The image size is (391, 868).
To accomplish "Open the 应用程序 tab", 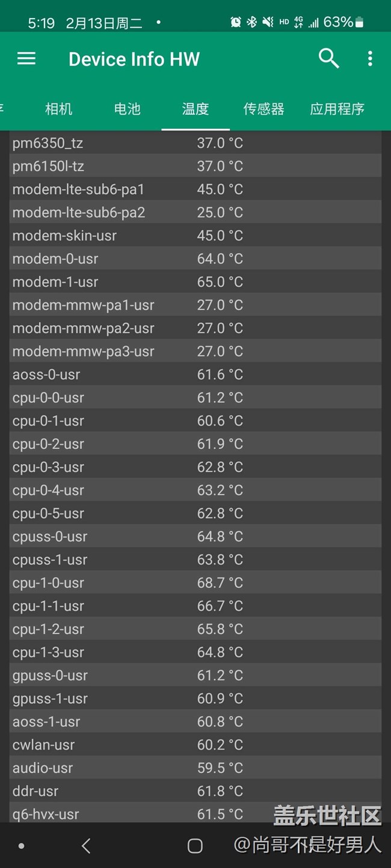I will pyautogui.click(x=337, y=109).
